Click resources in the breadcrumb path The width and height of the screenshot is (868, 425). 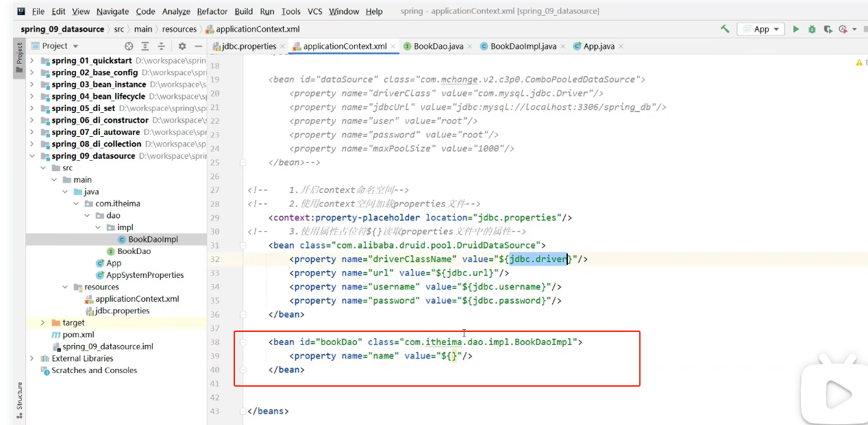pyautogui.click(x=179, y=29)
